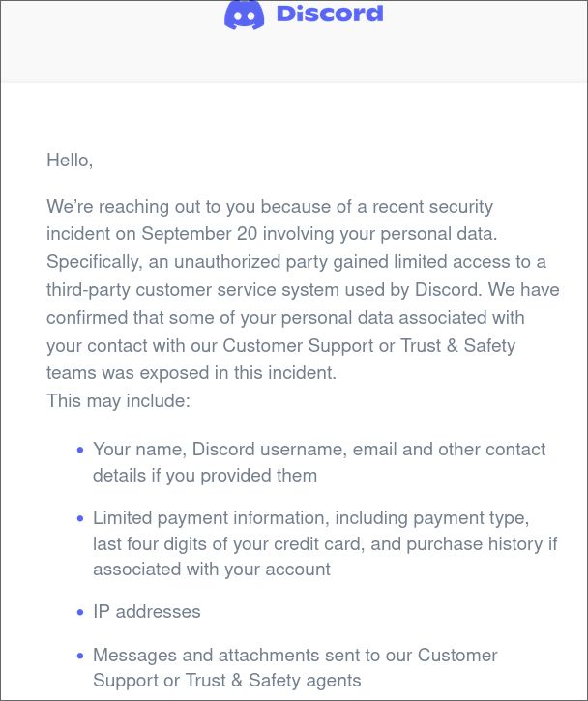Click the "We're reaching out to you" opening line
The width and height of the screenshot is (588, 701).
(x=151, y=207)
